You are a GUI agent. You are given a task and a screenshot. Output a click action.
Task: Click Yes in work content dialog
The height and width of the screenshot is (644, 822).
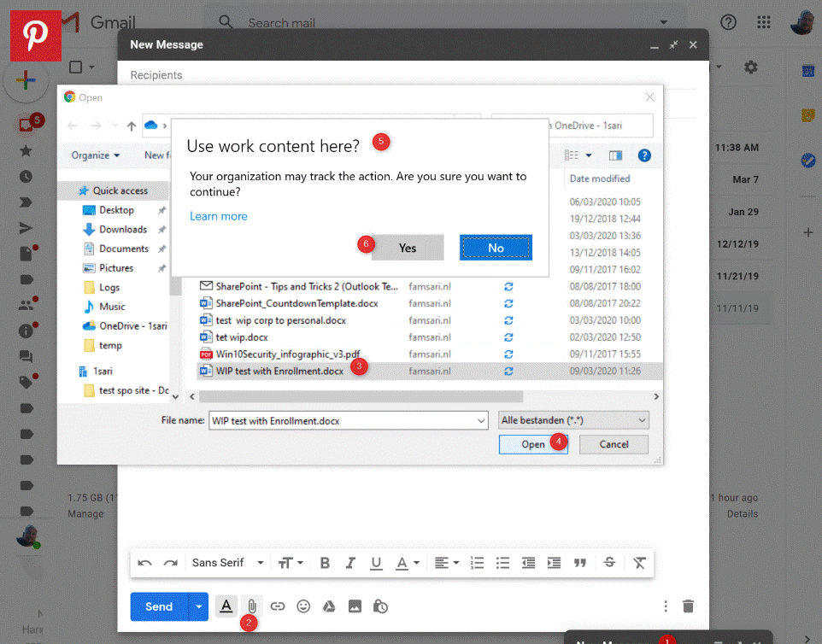click(408, 248)
